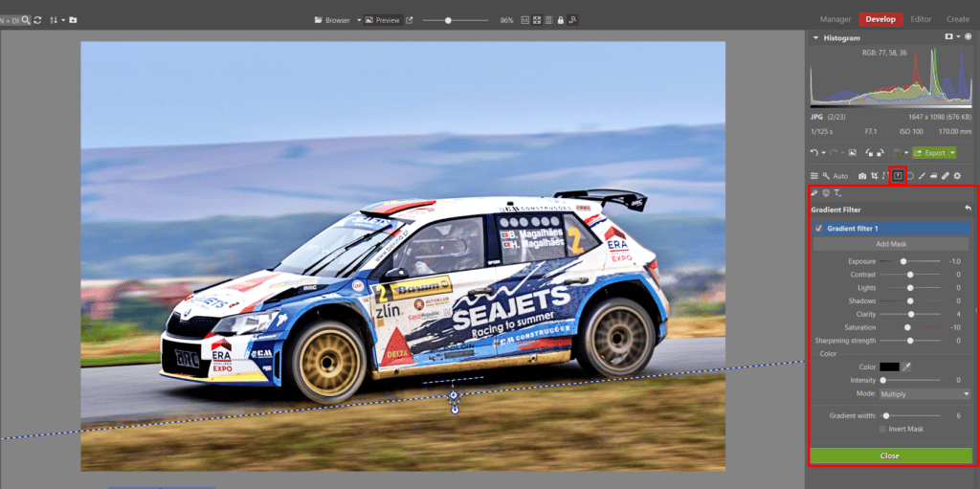Click the Exposure slider handle
980x489 pixels.
pos(903,261)
